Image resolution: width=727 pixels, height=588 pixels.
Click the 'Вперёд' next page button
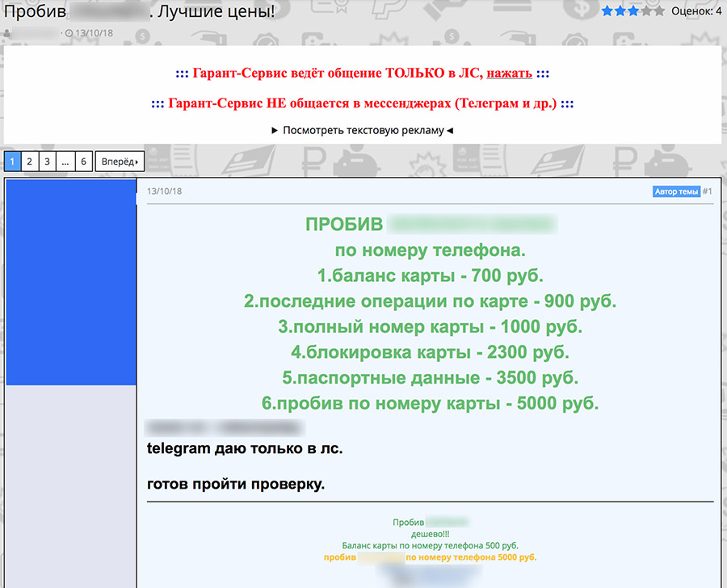[120, 162]
